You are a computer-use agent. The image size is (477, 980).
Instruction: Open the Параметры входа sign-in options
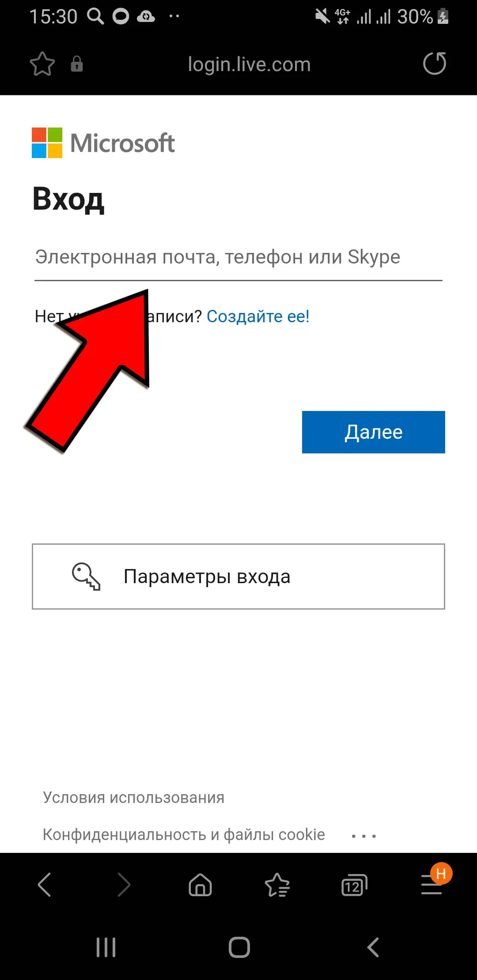(x=238, y=577)
